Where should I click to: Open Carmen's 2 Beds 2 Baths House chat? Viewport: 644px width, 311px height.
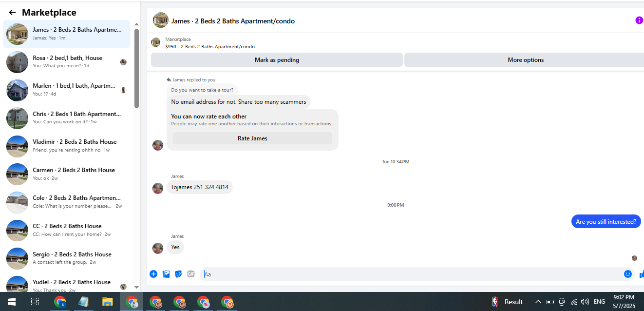66,174
